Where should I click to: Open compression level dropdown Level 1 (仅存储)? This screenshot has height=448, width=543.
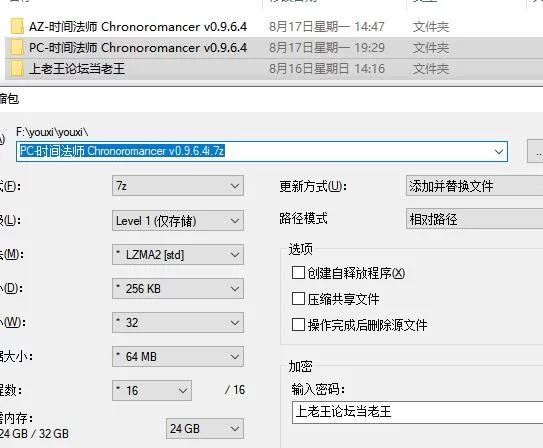point(178,221)
